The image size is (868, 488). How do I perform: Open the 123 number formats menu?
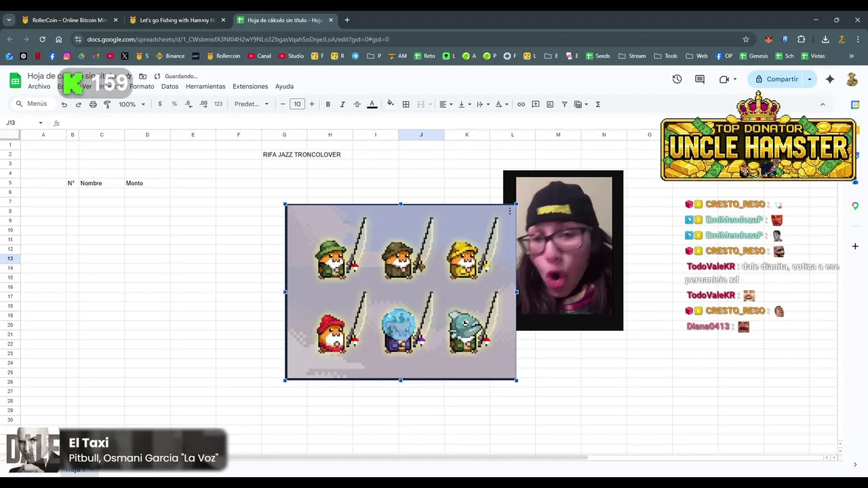tap(218, 104)
